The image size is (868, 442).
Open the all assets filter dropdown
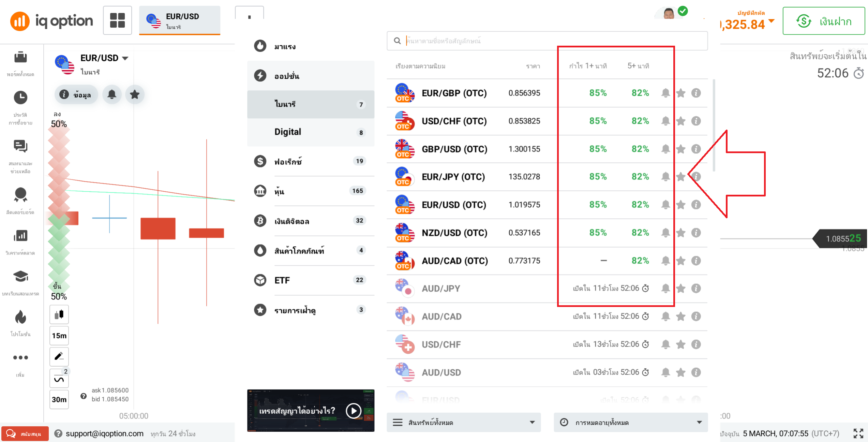(463, 422)
